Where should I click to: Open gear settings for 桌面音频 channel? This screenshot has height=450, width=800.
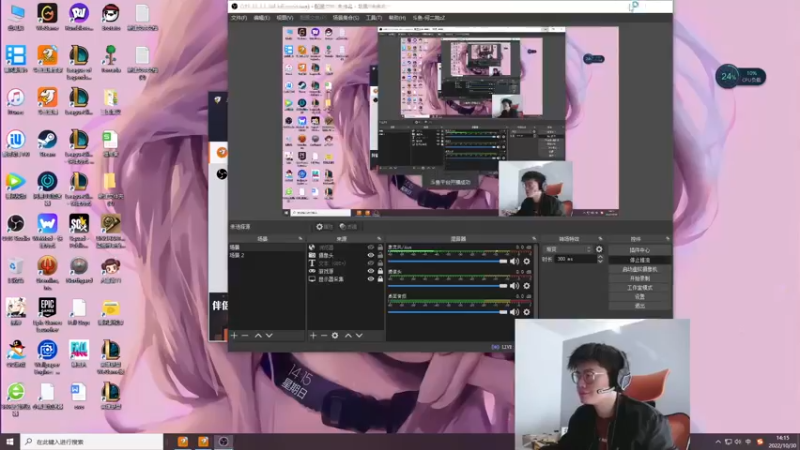point(527,311)
